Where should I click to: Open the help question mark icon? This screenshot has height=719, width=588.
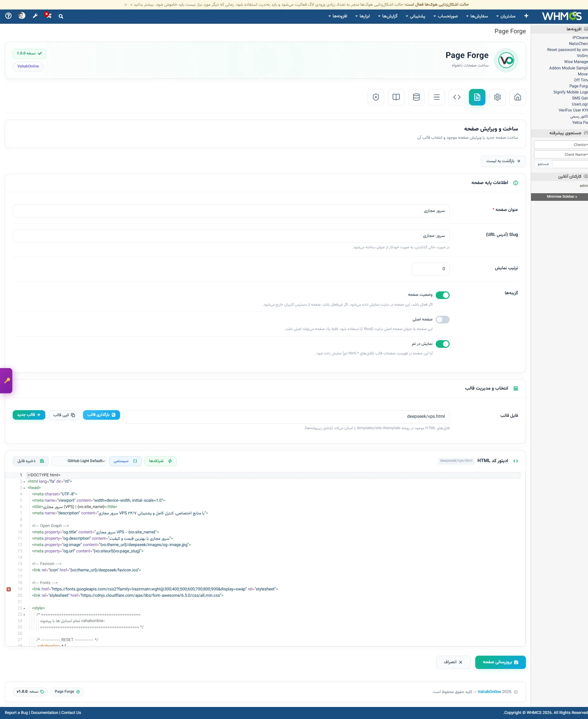[x=9, y=16]
